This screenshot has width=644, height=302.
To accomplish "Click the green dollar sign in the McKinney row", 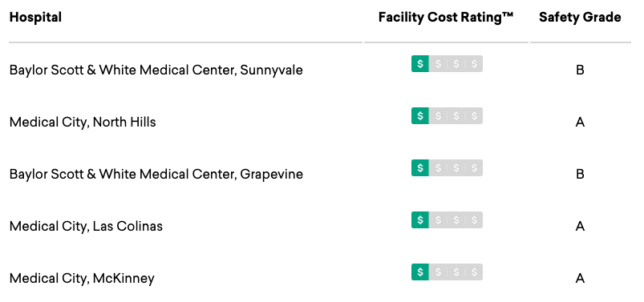I will click(x=420, y=272).
